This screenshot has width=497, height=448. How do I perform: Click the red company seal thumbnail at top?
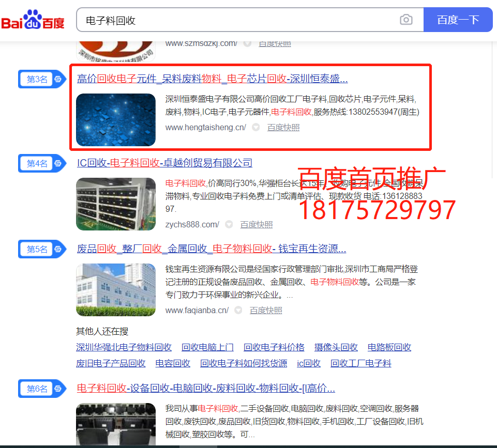point(116,51)
